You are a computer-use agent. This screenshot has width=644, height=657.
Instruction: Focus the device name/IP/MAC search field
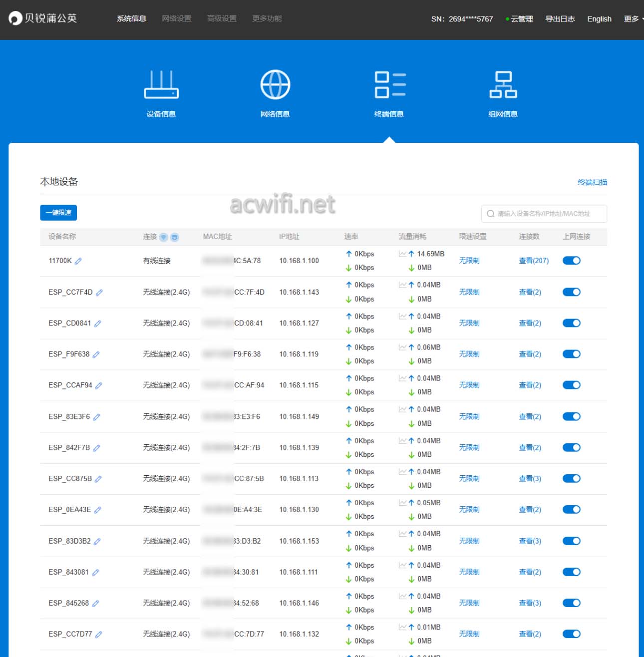pos(544,214)
